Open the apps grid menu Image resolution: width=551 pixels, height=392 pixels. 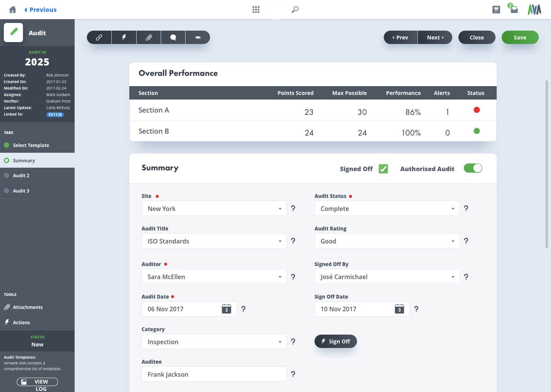pos(256,10)
